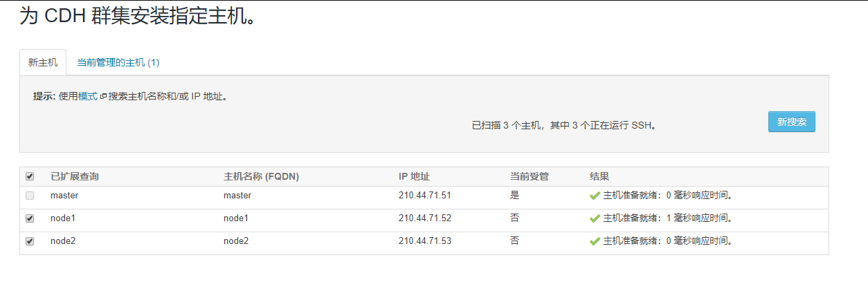Click external link icon next to 模式

point(103,97)
